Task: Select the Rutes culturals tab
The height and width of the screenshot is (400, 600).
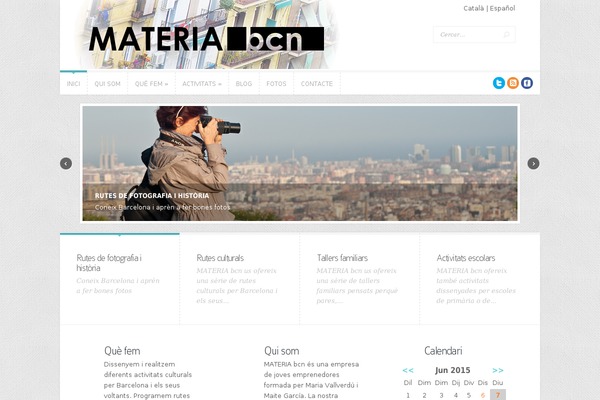Action: [x=240, y=279]
